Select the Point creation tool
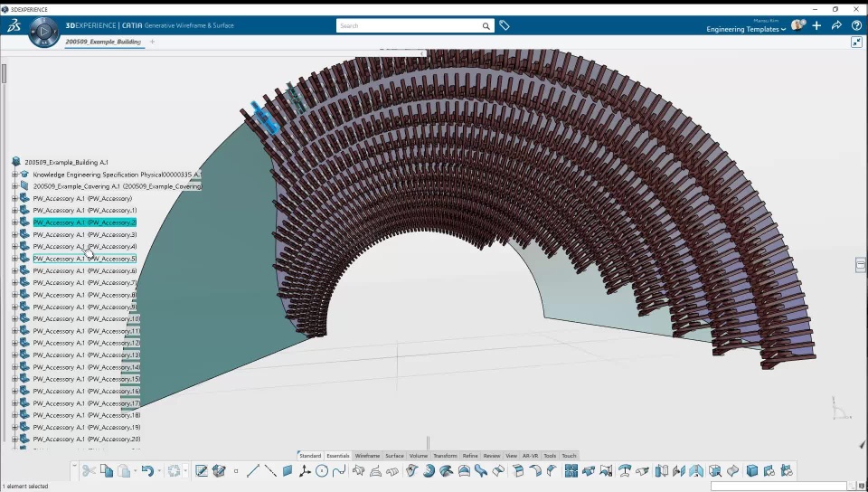 (236, 471)
